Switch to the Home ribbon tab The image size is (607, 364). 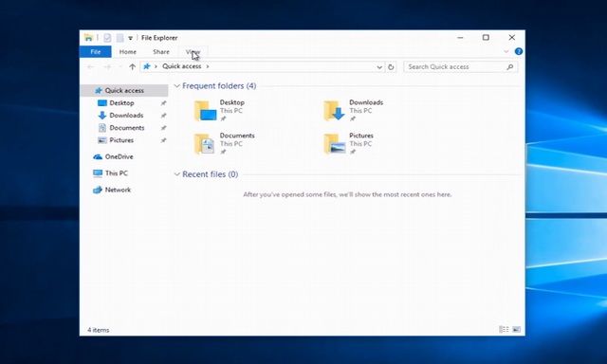[127, 51]
